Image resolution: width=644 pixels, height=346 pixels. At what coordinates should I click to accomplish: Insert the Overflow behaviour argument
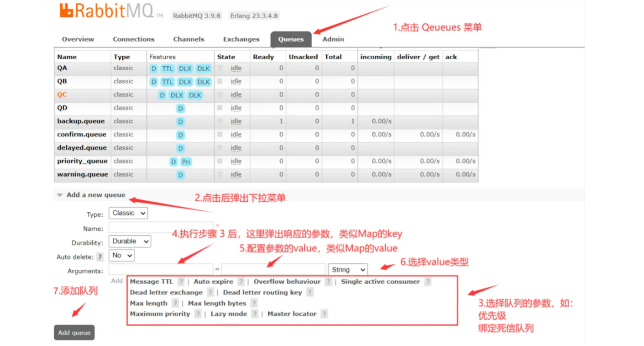(287, 281)
